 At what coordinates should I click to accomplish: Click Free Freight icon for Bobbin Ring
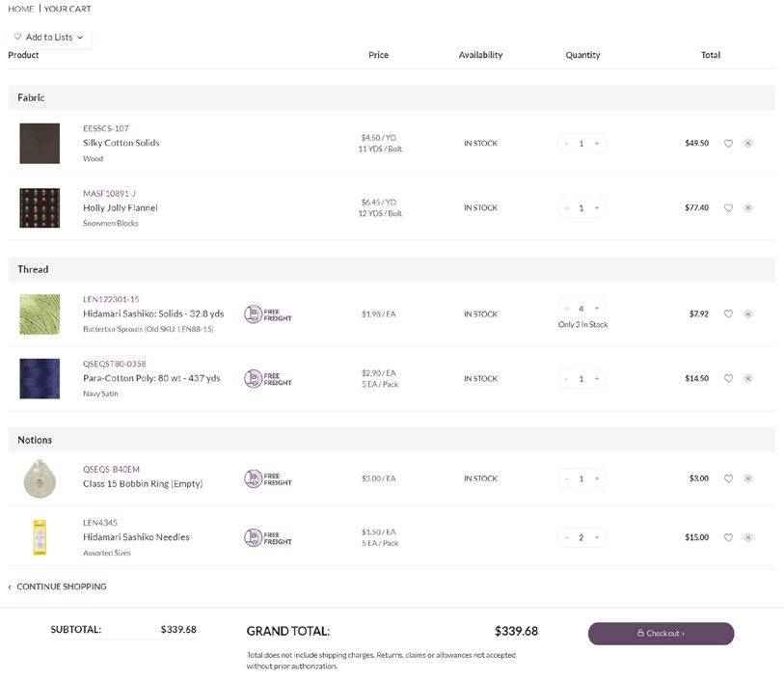point(267,478)
